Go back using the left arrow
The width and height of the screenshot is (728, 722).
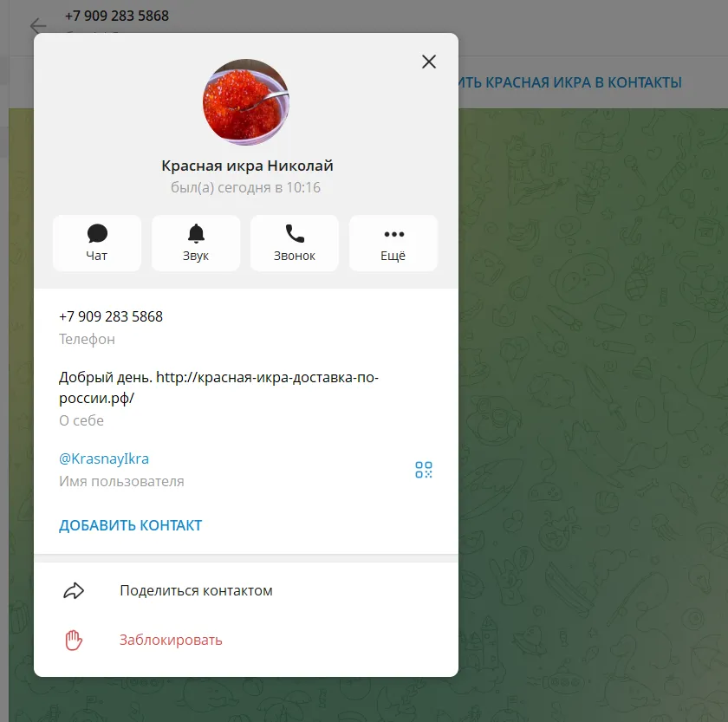(38, 25)
